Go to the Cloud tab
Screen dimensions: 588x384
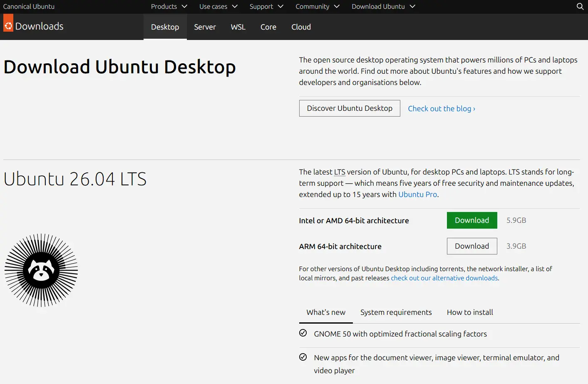(x=301, y=27)
